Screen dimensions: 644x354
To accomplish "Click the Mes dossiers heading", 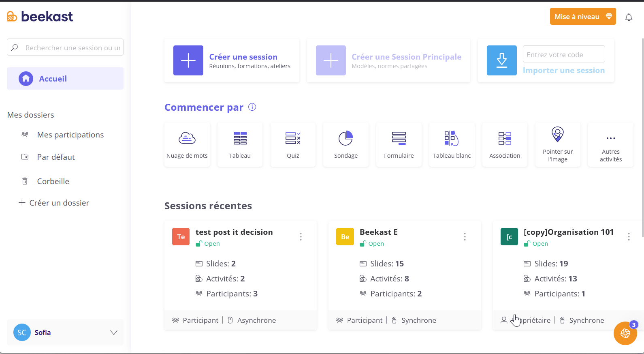I will point(30,115).
